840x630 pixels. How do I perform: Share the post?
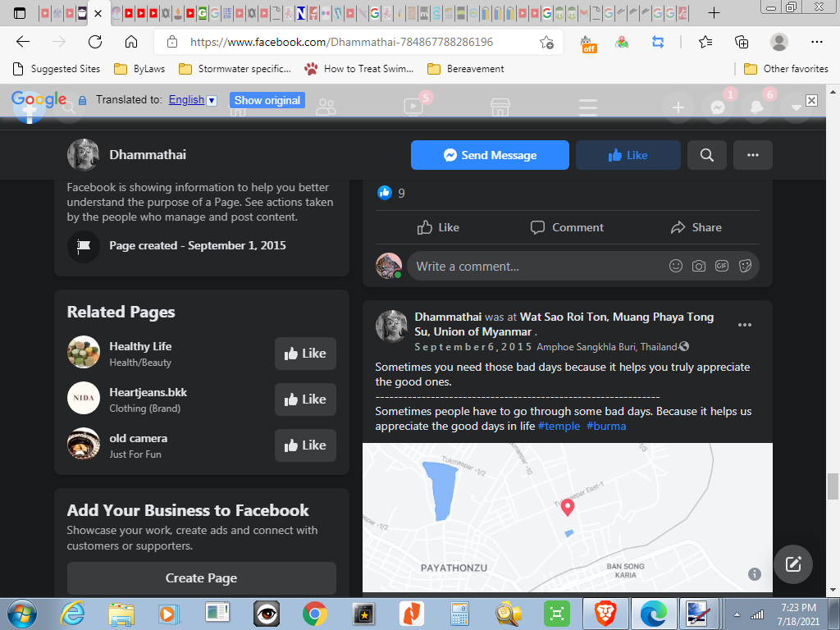(696, 227)
